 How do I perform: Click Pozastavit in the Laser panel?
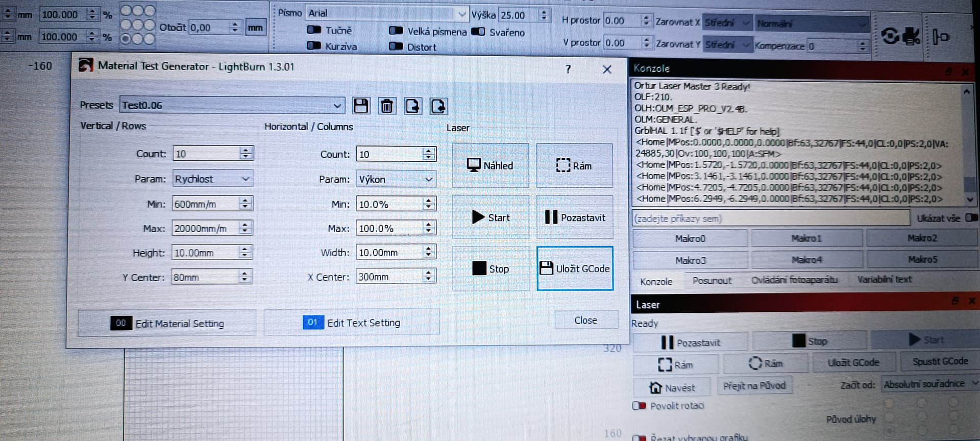(690, 342)
